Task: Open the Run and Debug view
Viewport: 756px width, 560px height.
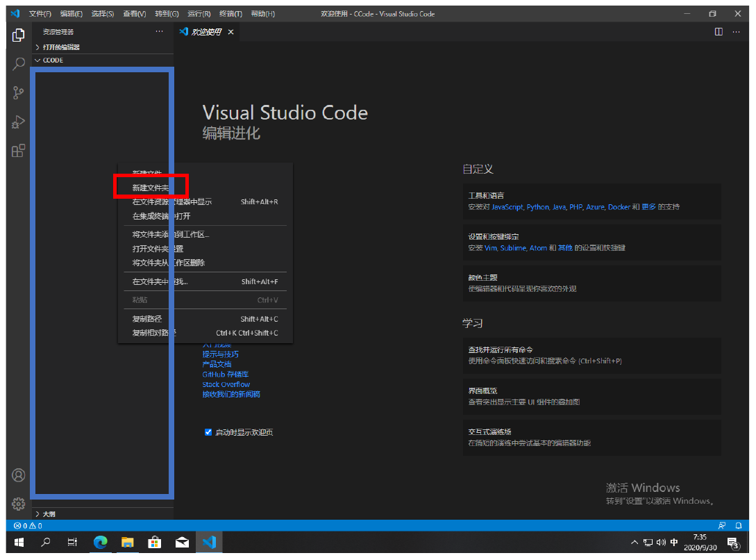Action: point(19,122)
